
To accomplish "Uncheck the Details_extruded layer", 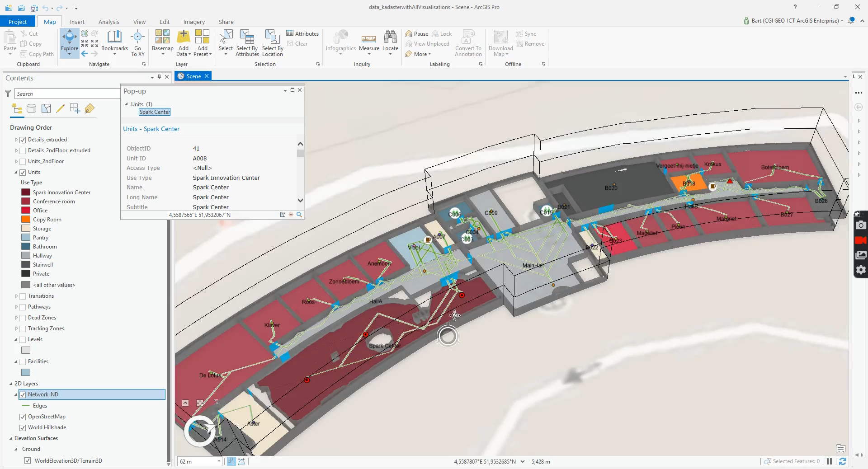I will point(23,140).
